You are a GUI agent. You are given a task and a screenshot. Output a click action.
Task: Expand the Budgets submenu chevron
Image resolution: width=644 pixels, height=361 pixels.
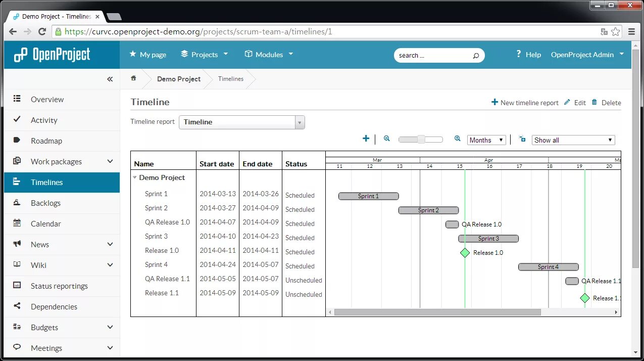point(110,327)
